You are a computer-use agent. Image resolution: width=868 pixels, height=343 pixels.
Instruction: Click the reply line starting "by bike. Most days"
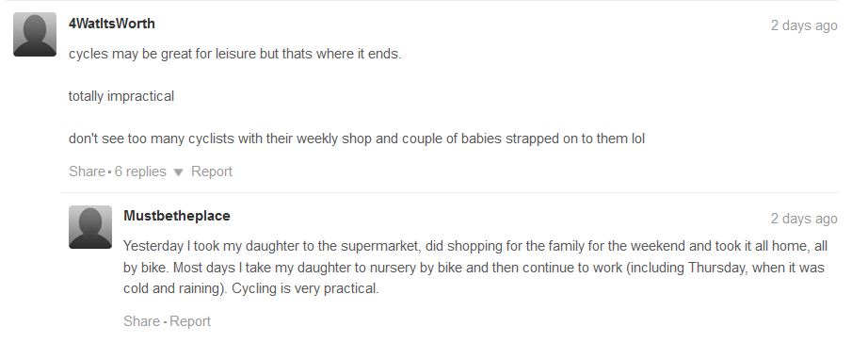(x=474, y=268)
